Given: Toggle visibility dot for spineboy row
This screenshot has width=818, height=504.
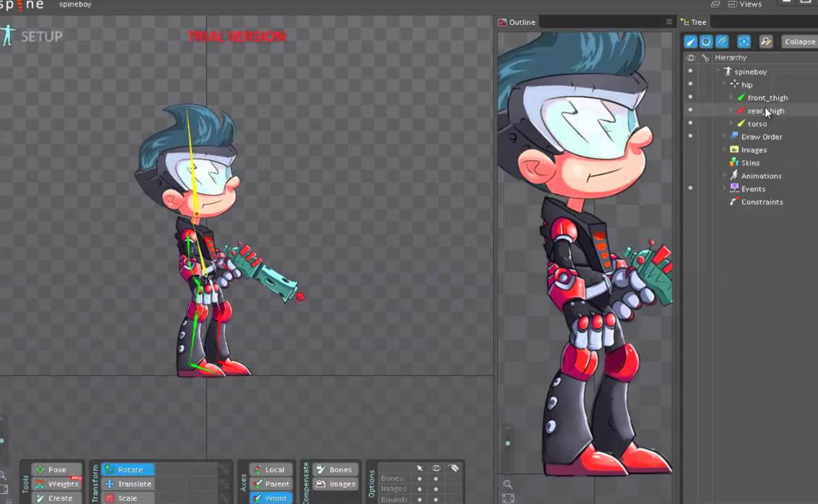Looking at the screenshot, I should coord(690,71).
